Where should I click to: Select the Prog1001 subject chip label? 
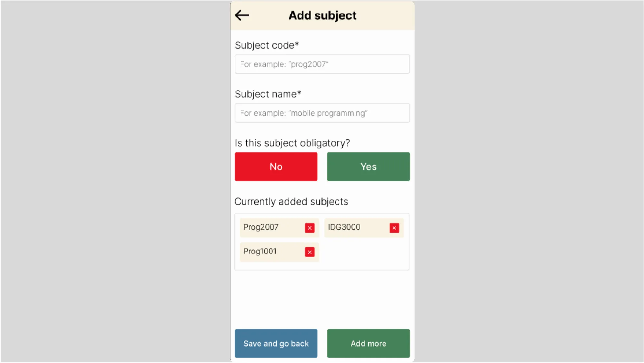[260, 251]
